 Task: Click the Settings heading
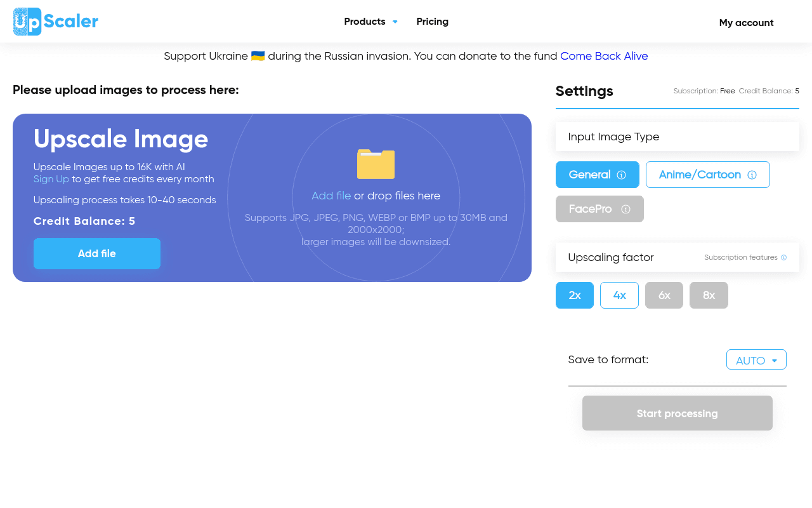tap(584, 91)
